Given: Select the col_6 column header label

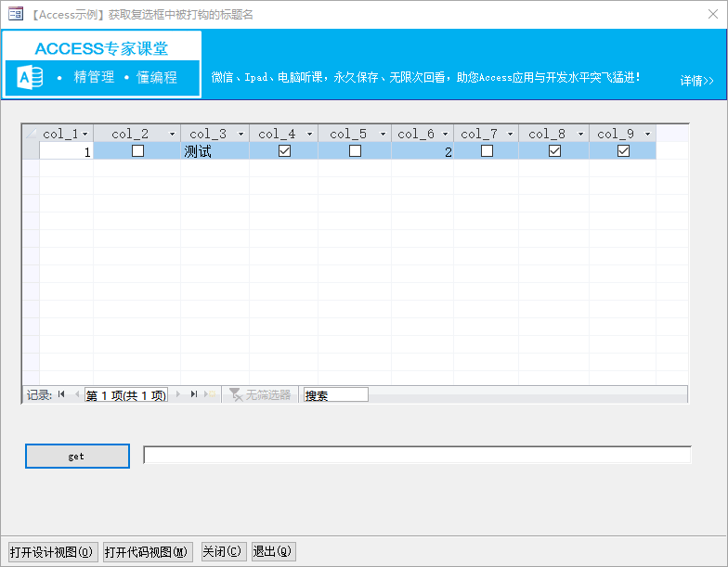Looking at the screenshot, I should 416,134.
